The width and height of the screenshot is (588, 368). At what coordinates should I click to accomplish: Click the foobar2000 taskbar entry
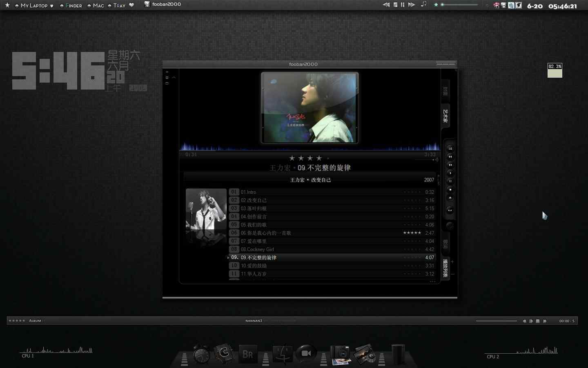[163, 4]
